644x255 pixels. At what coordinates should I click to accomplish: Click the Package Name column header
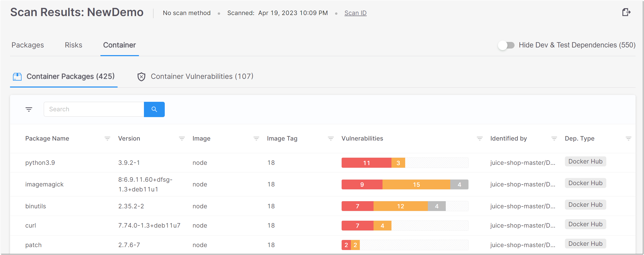[x=47, y=138]
